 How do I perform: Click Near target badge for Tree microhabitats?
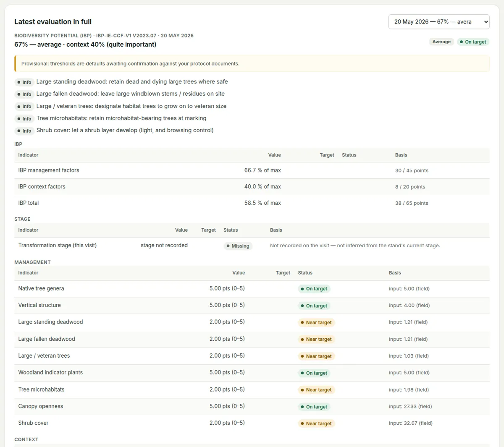click(x=316, y=390)
